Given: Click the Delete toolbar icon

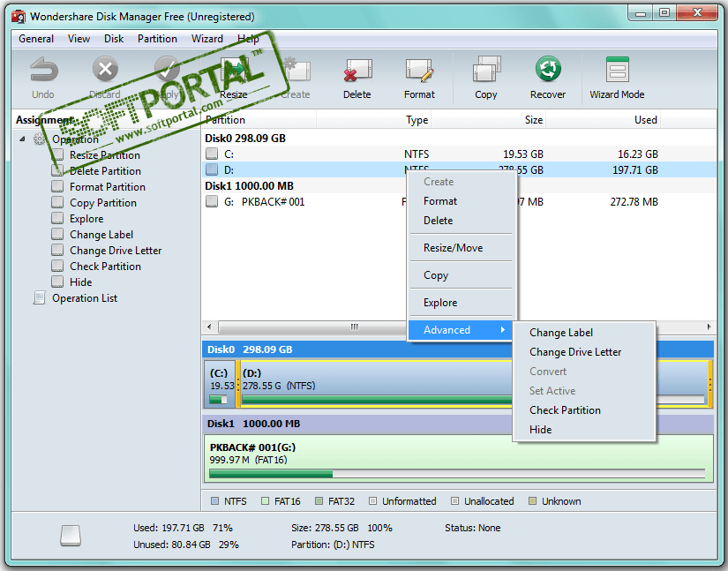Looking at the screenshot, I should (357, 70).
